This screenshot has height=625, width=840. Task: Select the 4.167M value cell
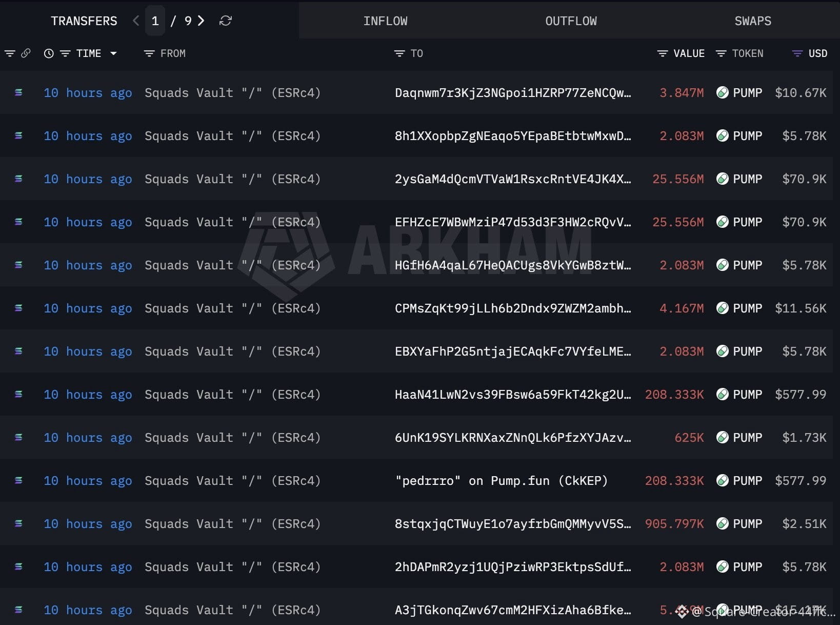tap(682, 308)
